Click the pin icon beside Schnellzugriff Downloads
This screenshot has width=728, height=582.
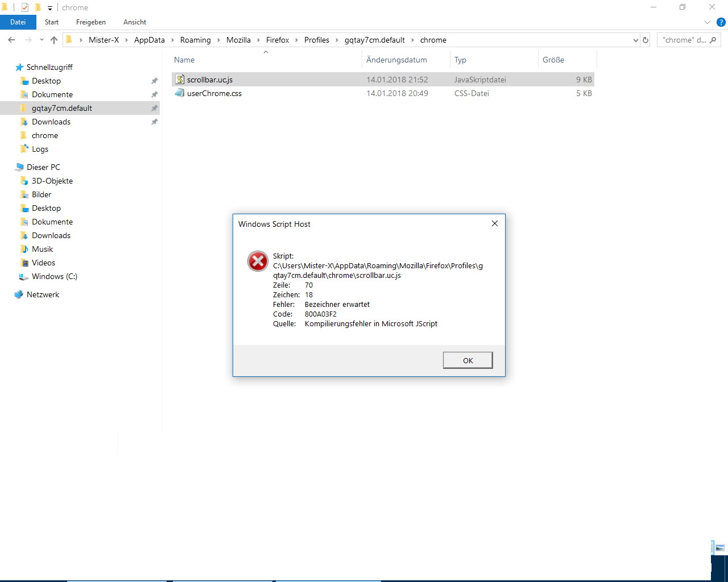click(154, 122)
